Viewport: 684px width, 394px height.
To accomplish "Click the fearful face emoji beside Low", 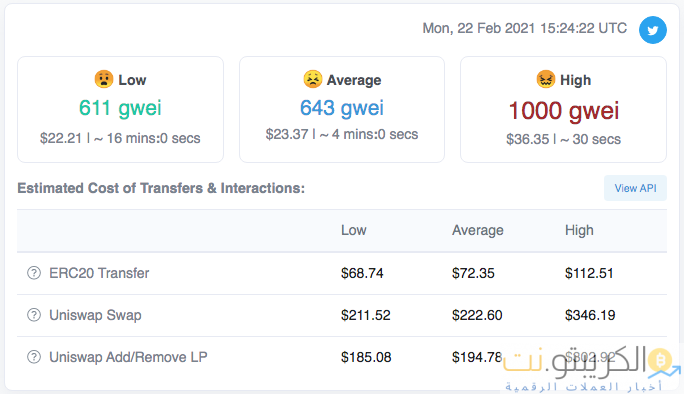I will (104, 79).
